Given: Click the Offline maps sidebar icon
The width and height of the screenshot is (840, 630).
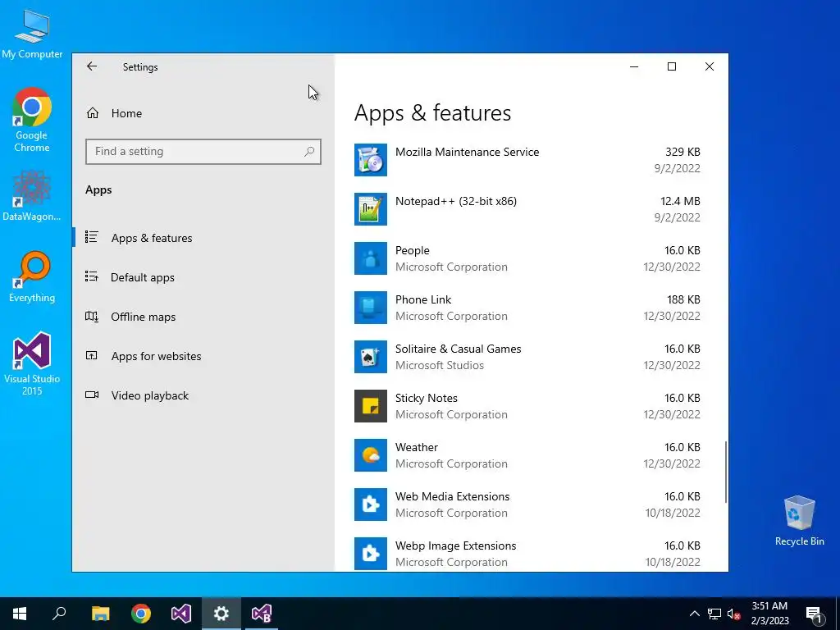Looking at the screenshot, I should coord(92,316).
